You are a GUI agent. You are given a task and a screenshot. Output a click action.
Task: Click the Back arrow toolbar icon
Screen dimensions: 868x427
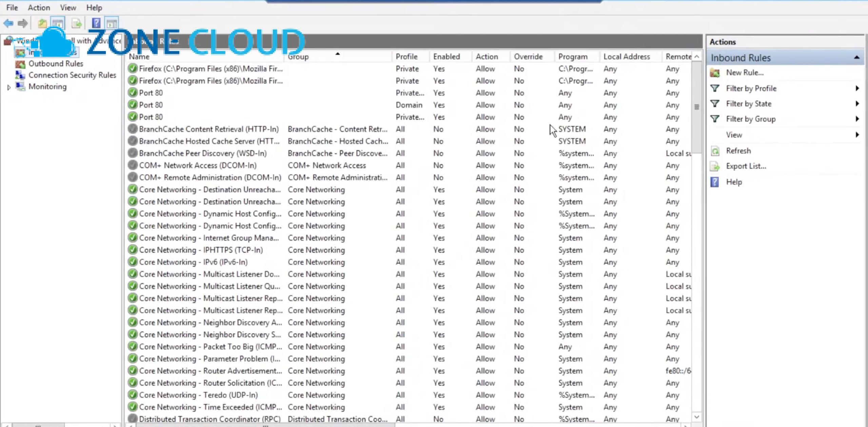(8, 23)
